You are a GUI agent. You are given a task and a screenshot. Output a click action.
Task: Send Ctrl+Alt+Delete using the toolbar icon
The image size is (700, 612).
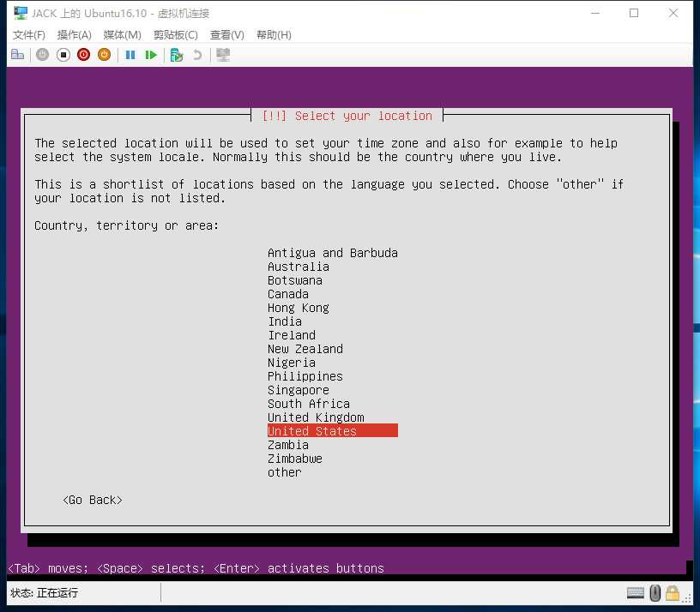(x=17, y=55)
